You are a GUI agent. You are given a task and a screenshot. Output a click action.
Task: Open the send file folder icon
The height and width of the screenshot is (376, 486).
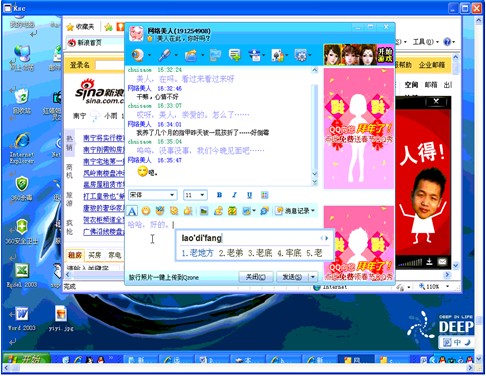point(191,55)
